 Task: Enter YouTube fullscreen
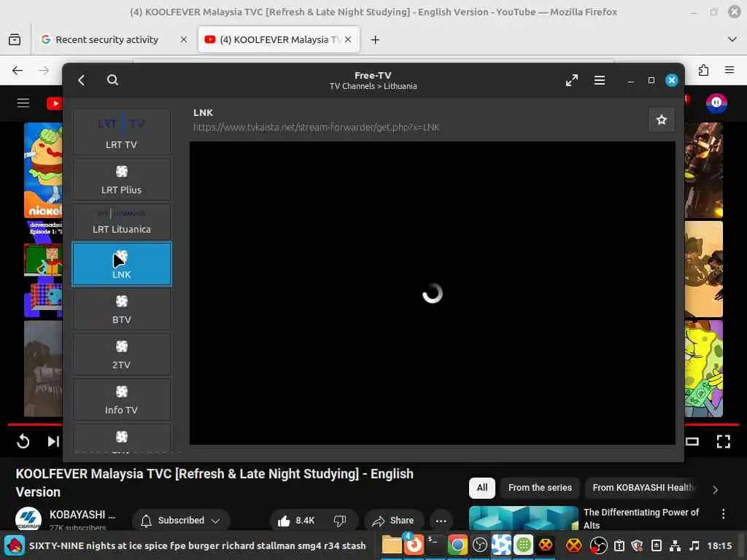723,441
